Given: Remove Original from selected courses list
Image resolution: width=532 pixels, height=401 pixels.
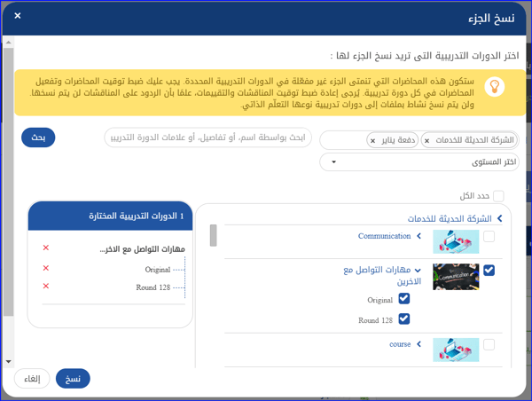Looking at the screenshot, I should [46, 268].
